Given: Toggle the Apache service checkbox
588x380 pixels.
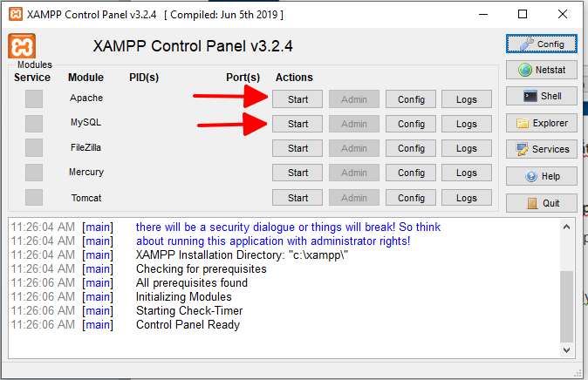Looking at the screenshot, I should pos(34,99).
